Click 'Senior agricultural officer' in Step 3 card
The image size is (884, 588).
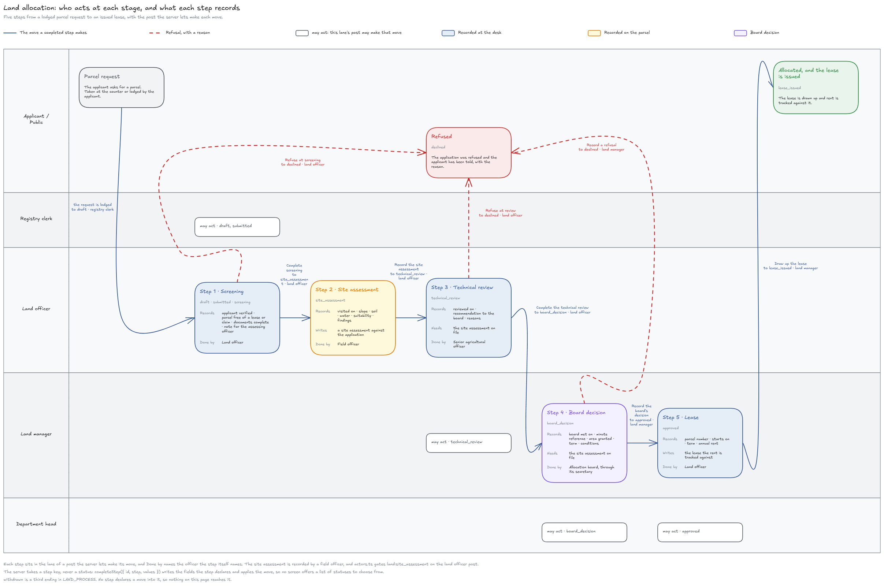pyautogui.click(x=469, y=344)
